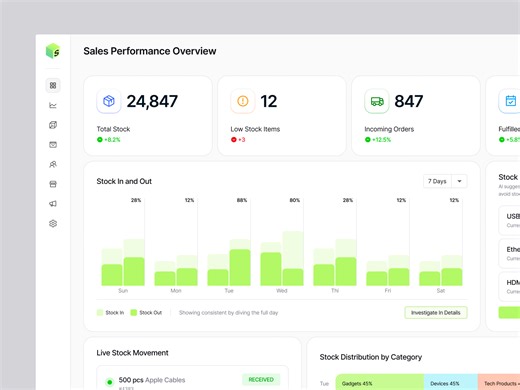Click the RECEIVED status badge
520x390 pixels.
coord(261,380)
